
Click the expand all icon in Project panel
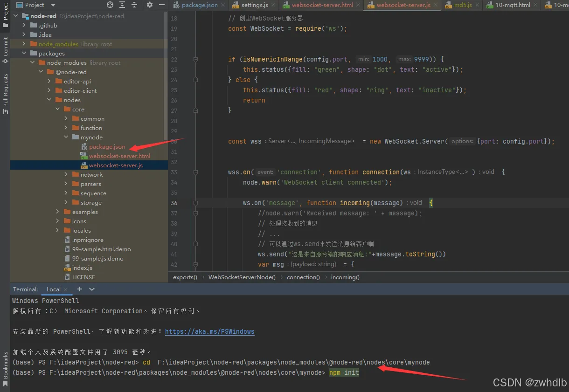coord(122,5)
